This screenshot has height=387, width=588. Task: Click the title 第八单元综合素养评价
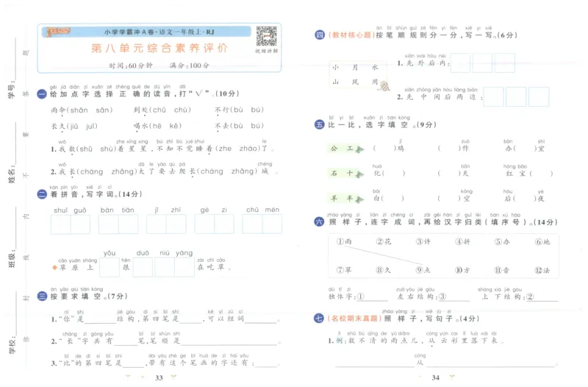(159, 48)
